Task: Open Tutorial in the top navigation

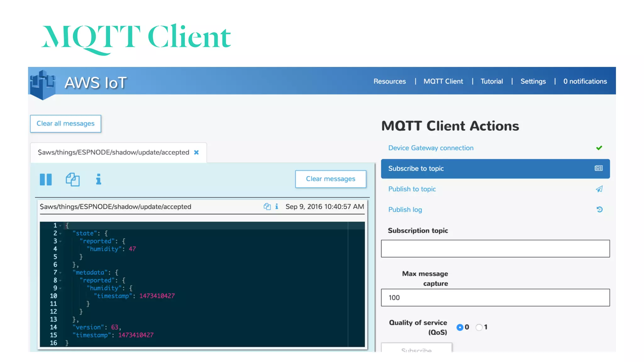Action: pyautogui.click(x=491, y=81)
